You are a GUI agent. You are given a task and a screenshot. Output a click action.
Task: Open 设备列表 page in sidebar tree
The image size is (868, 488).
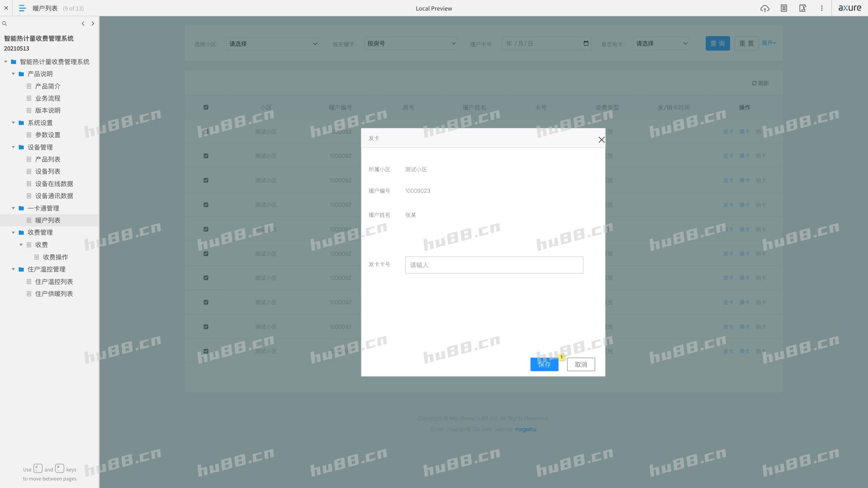[x=47, y=171]
